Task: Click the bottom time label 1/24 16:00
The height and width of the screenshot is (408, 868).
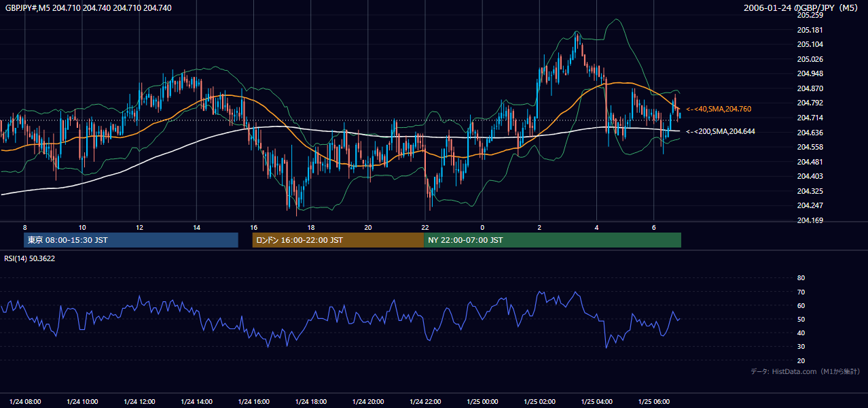Action: (254, 401)
